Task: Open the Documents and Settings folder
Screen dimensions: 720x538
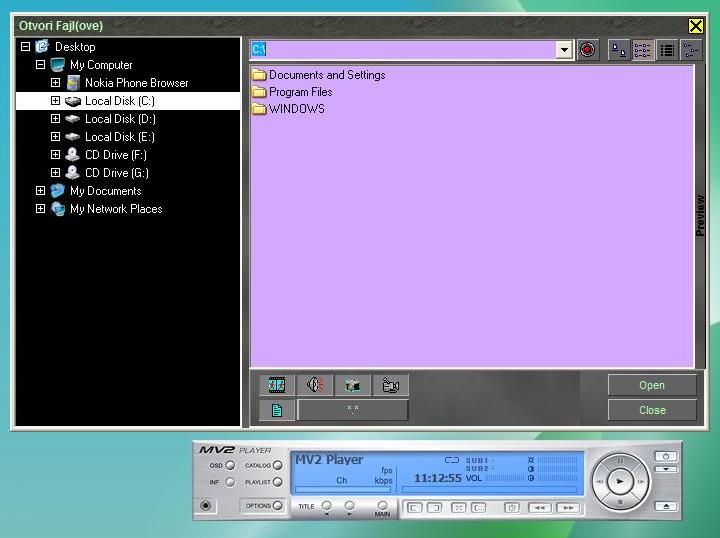Action: [319, 74]
